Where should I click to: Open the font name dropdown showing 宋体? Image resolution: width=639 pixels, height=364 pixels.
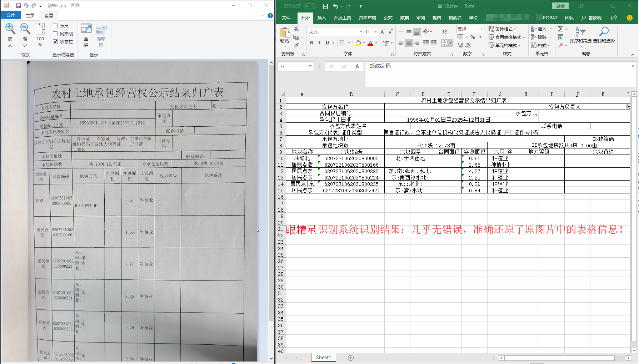(x=361, y=32)
